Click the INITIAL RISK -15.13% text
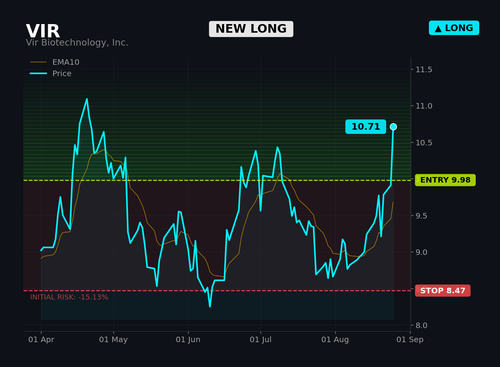 [x=69, y=297]
